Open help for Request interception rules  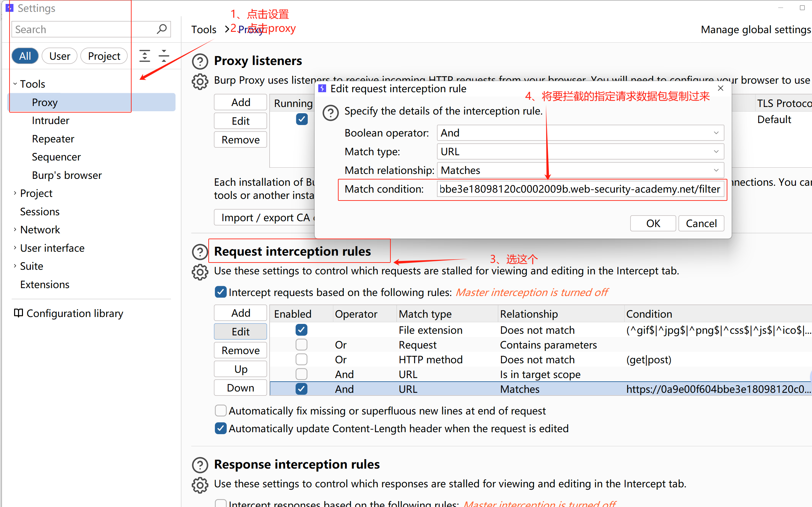click(x=200, y=252)
